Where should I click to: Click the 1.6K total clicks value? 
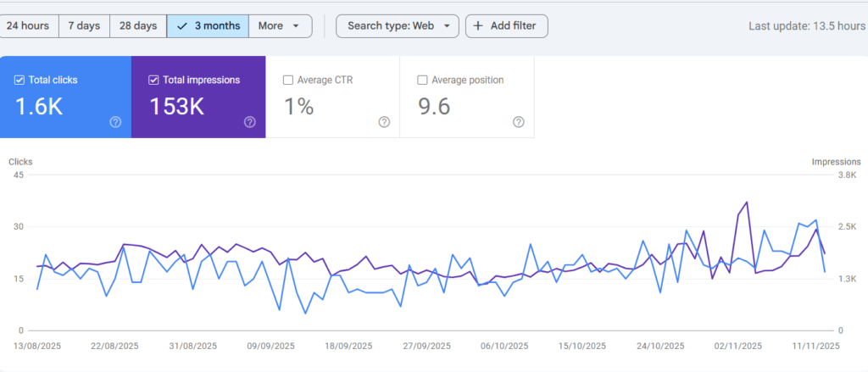[x=36, y=106]
